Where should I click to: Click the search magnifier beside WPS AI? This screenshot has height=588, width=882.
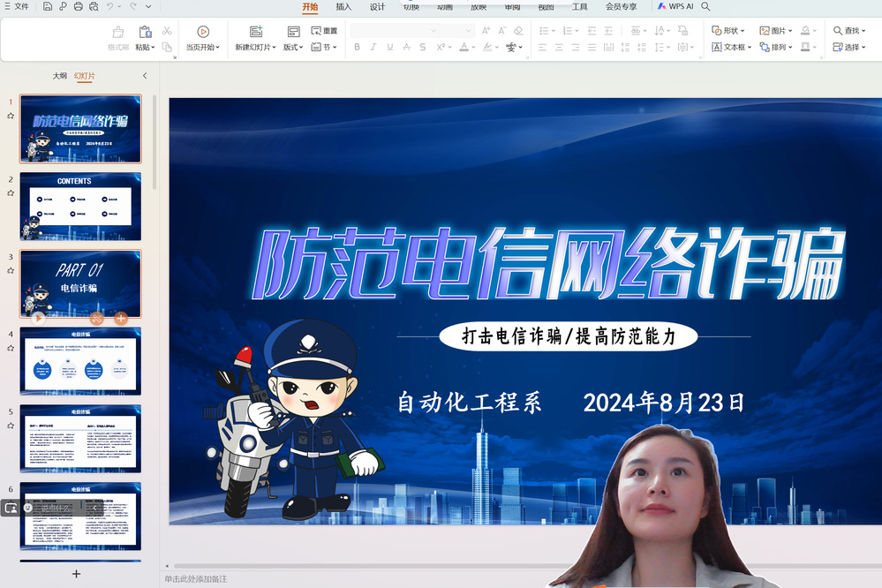tap(705, 7)
